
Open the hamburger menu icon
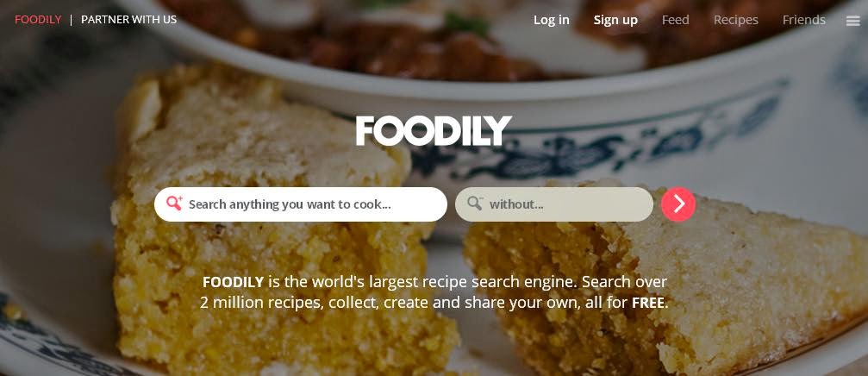(852, 21)
